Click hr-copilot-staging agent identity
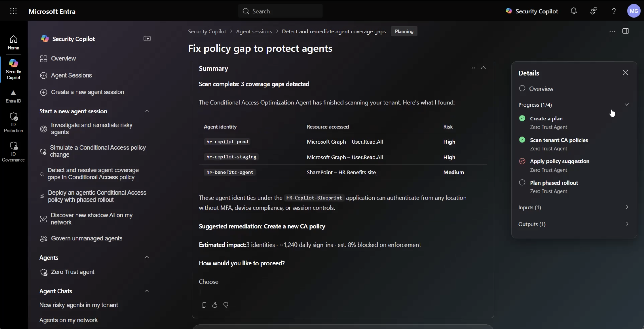The height and width of the screenshot is (329, 644). pyautogui.click(x=231, y=157)
